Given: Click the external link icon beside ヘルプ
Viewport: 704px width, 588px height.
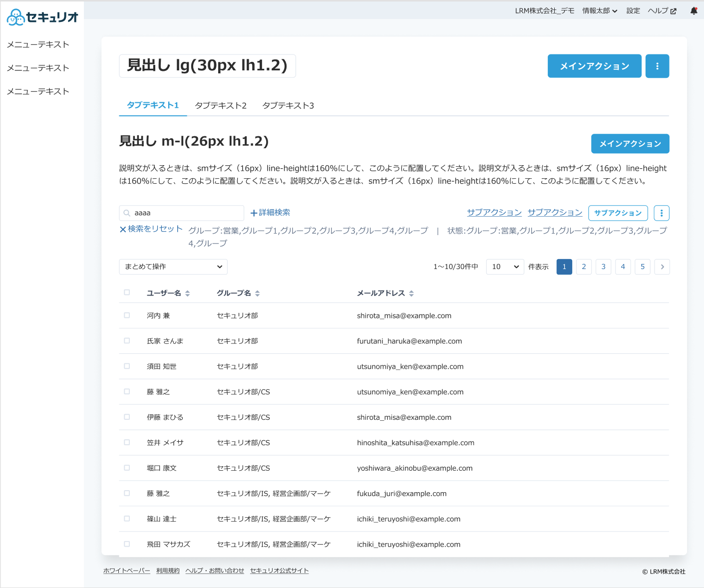Looking at the screenshot, I should (x=674, y=11).
